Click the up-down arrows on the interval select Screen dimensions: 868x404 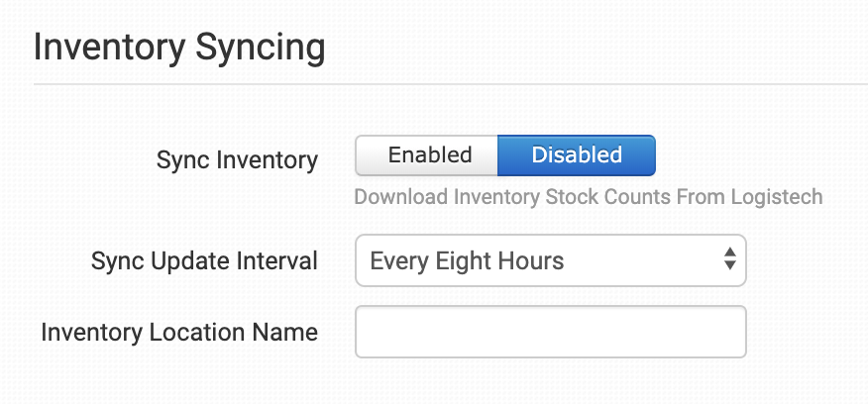point(730,261)
